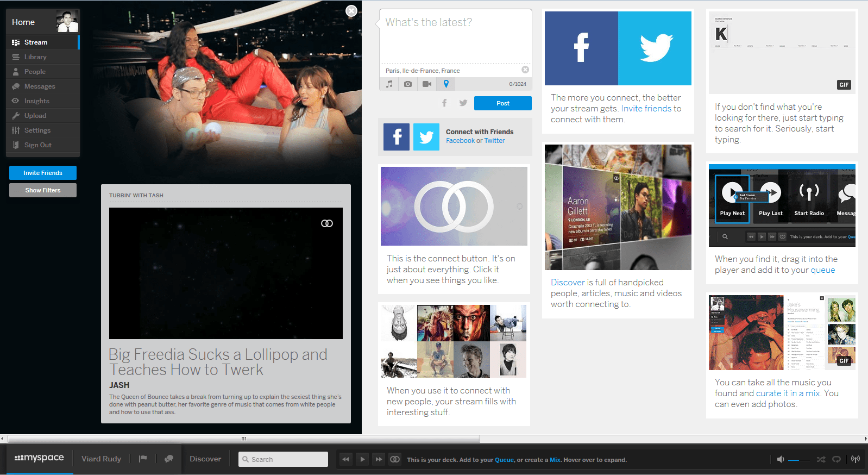The image size is (868, 475).
Task: Click Sign Out
Action: [43, 145]
